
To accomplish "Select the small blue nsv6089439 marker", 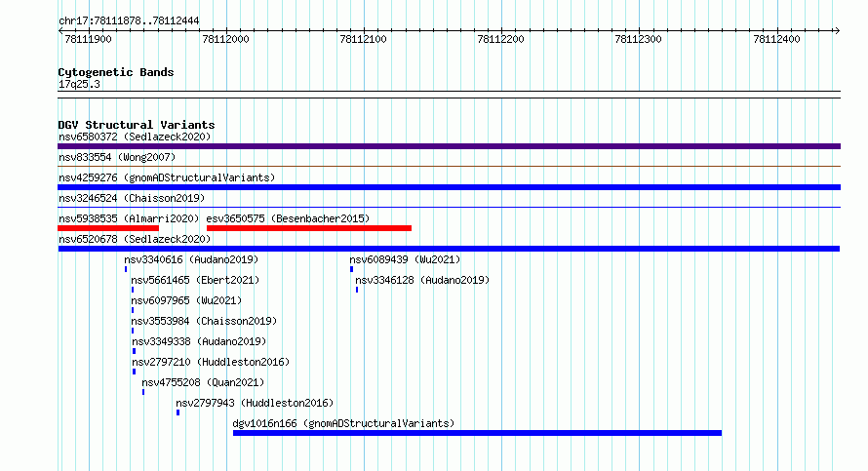I will [351, 269].
